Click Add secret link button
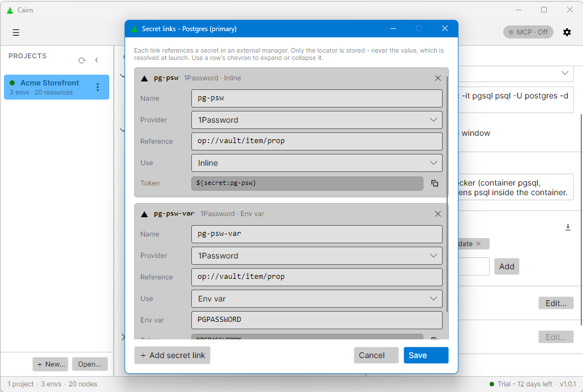This screenshot has width=583, height=392. [172, 355]
